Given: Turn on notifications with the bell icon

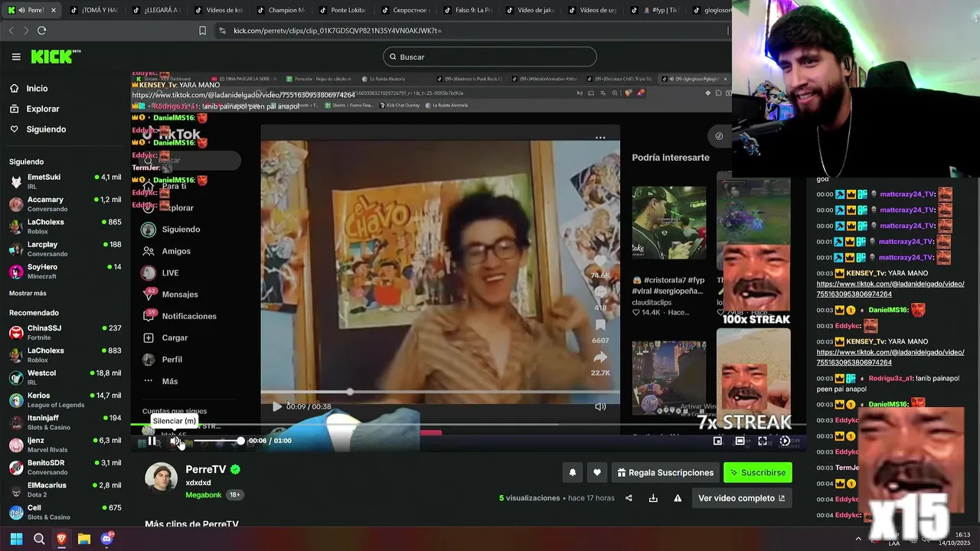Looking at the screenshot, I should 572,473.
